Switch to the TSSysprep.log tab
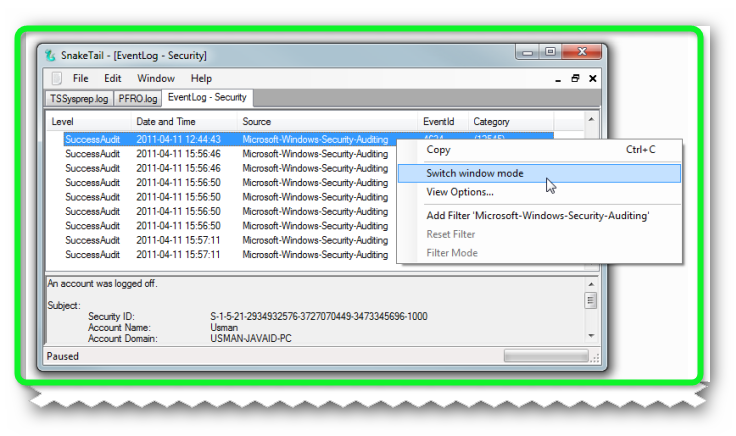Screen dimensions: 736x436 coord(79,99)
